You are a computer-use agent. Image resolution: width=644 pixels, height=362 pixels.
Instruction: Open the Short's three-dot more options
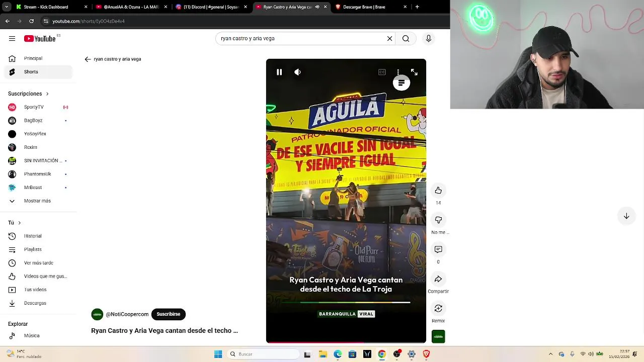(398, 72)
